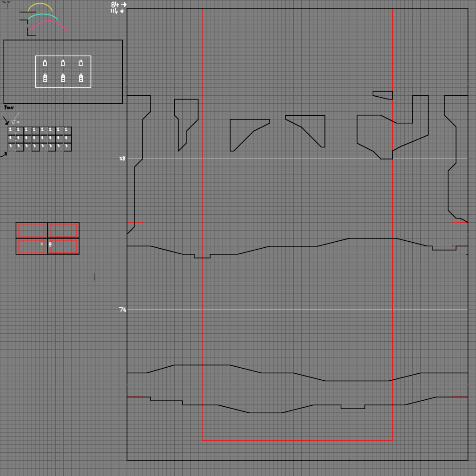Select the bottom-right charged battery icon
The image size is (476, 476).
click(x=81, y=78)
